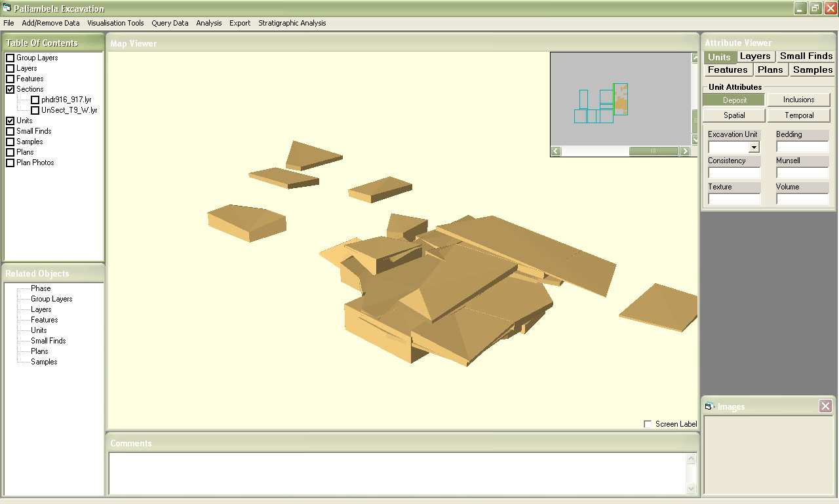Viewport: 839px width, 504px height.
Task: Toggle the Screen Label checkbox
Action: (x=648, y=424)
